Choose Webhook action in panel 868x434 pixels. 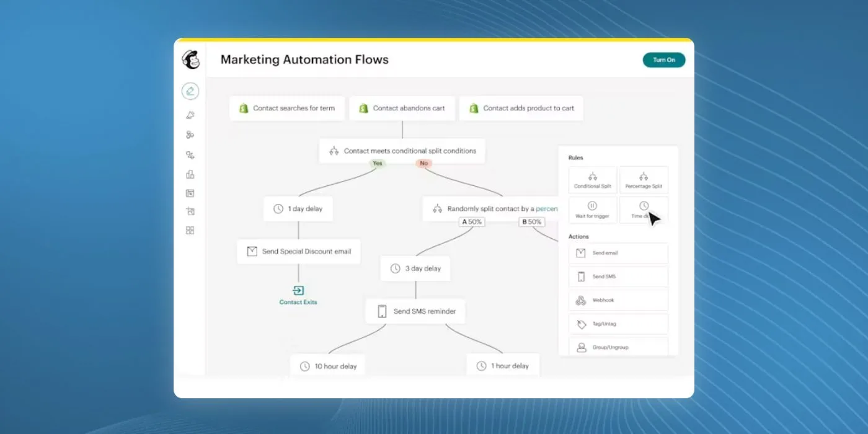coord(618,300)
